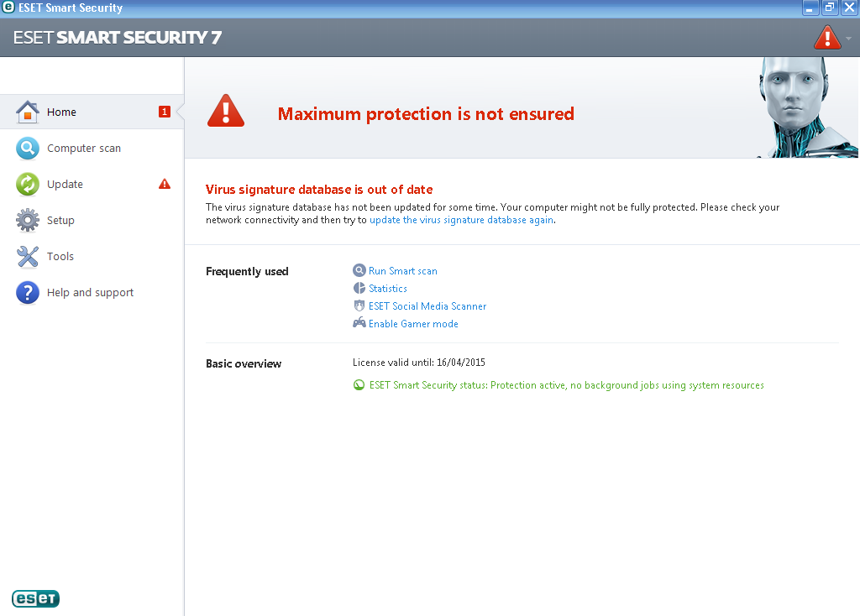Click the Statistics pie chart icon
Screen dimensions: 860x616
click(x=359, y=288)
